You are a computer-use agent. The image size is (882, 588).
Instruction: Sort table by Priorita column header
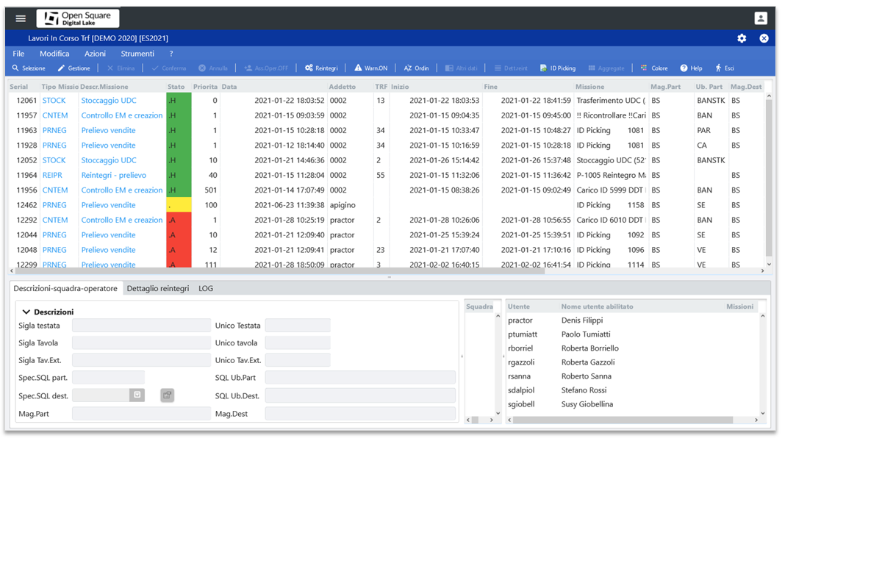[x=206, y=87]
